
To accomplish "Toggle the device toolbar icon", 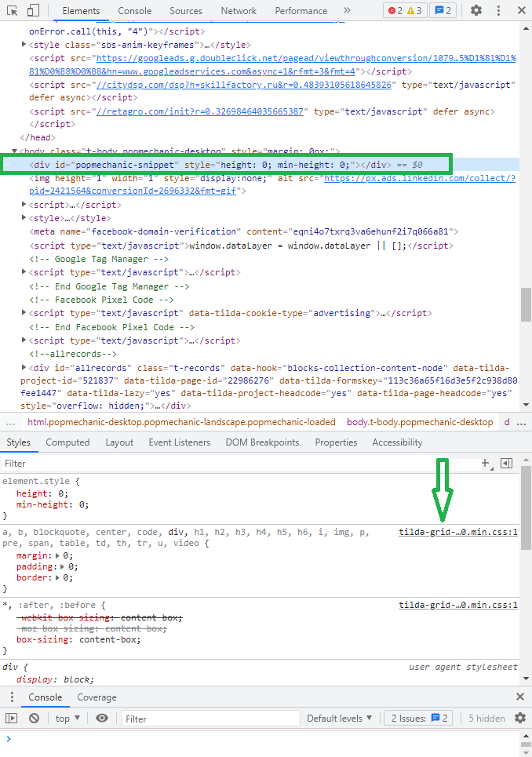I will click(x=33, y=10).
